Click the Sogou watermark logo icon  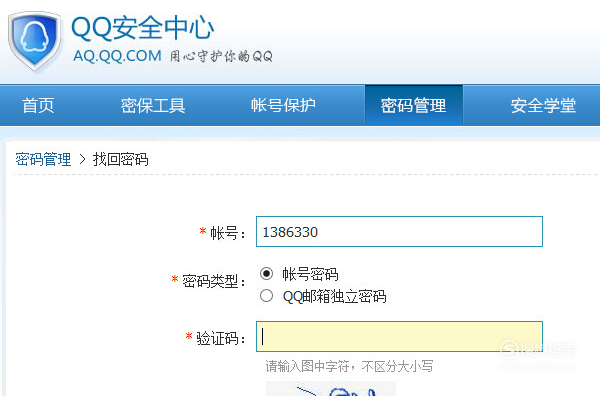[509, 349]
